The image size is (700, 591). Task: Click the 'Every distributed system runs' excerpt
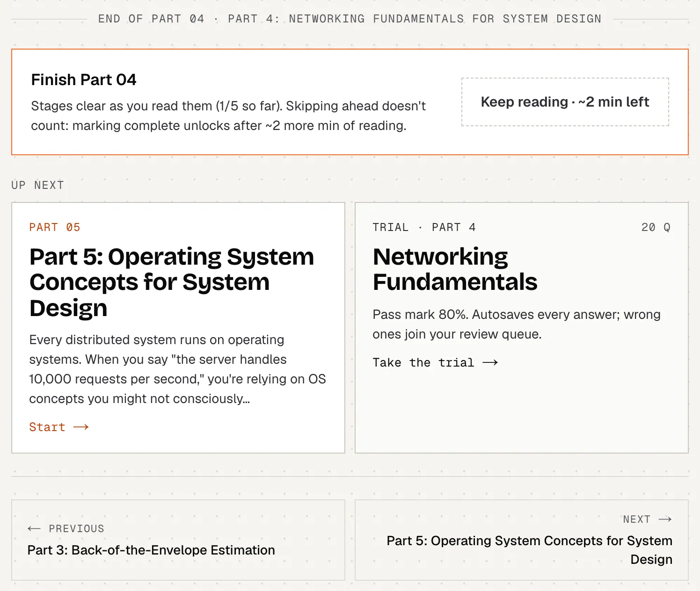pos(177,369)
